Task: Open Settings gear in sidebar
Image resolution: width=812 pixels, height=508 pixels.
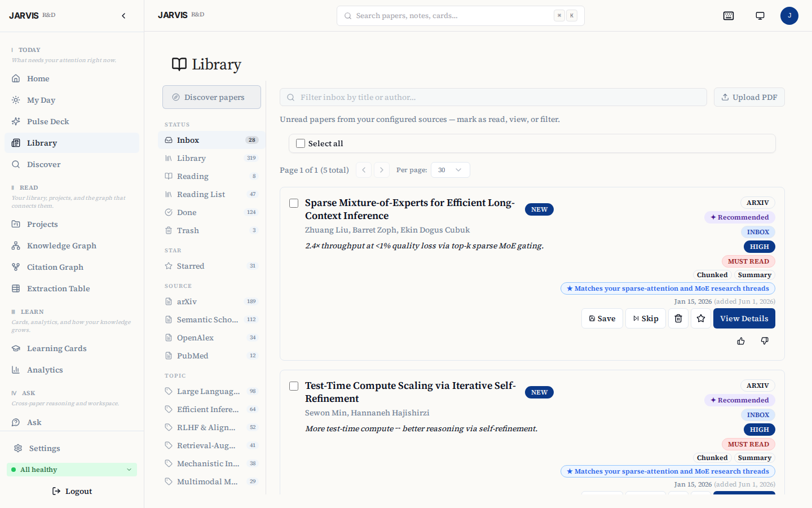Action: click(72, 448)
